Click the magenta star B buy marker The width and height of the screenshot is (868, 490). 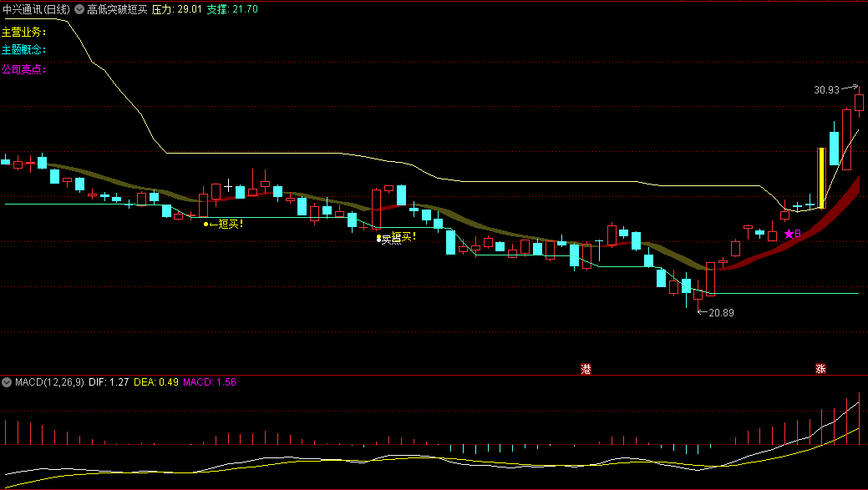tap(793, 234)
